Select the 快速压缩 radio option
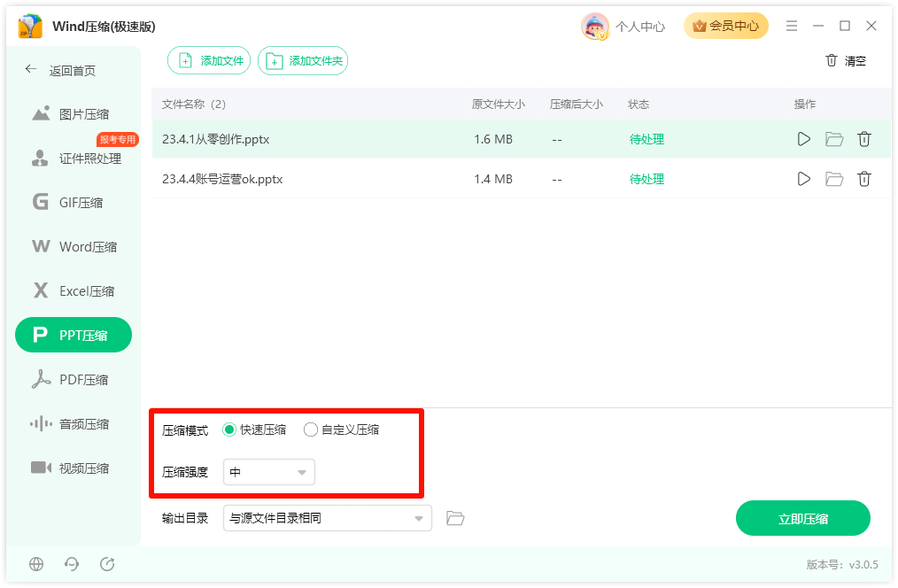This screenshot has width=898, height=588. 254,430
